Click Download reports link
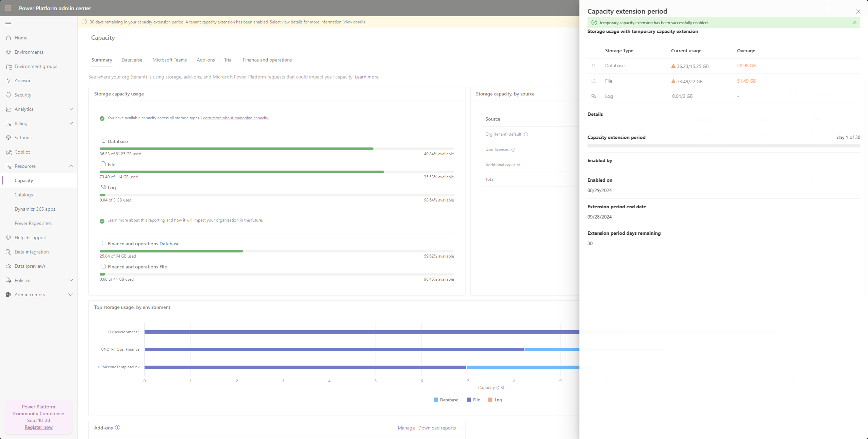Image resolution: width=868 pixels, height=439 pixels. pyautogui.click(x=437, y=428)
